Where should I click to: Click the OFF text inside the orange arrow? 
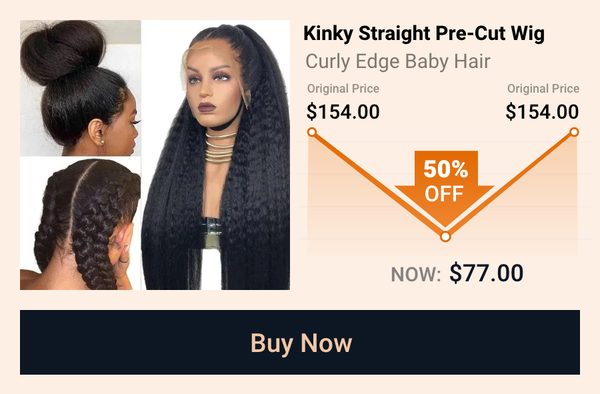coord(444,194)
